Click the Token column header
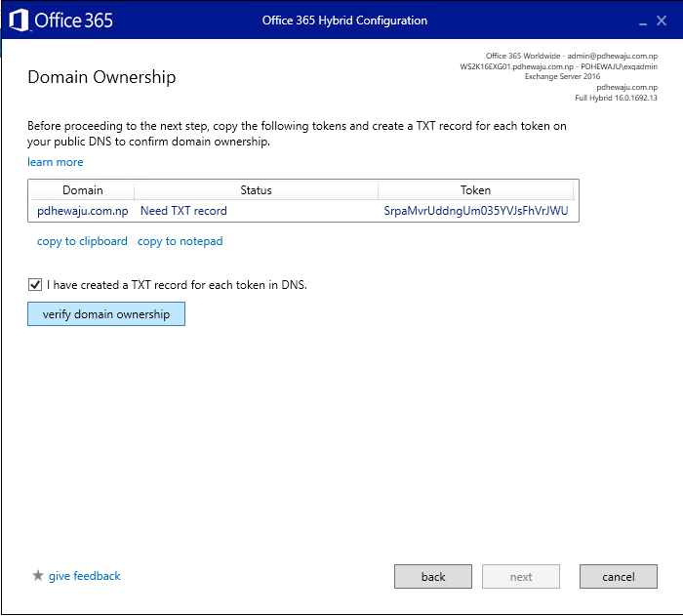Image resolution: width=683 pixels, height=616 pixels. click(x=476, y=190)
